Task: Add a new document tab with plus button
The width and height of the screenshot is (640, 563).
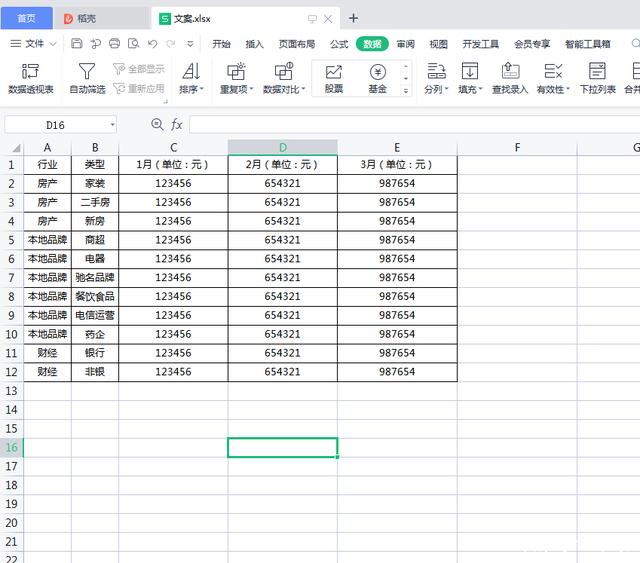Action: pos(353,18)
